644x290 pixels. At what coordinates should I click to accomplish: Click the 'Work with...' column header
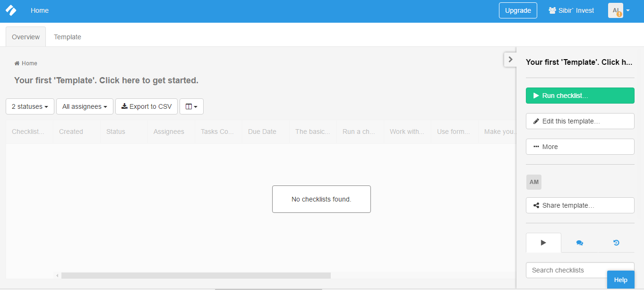coord(407,132)
